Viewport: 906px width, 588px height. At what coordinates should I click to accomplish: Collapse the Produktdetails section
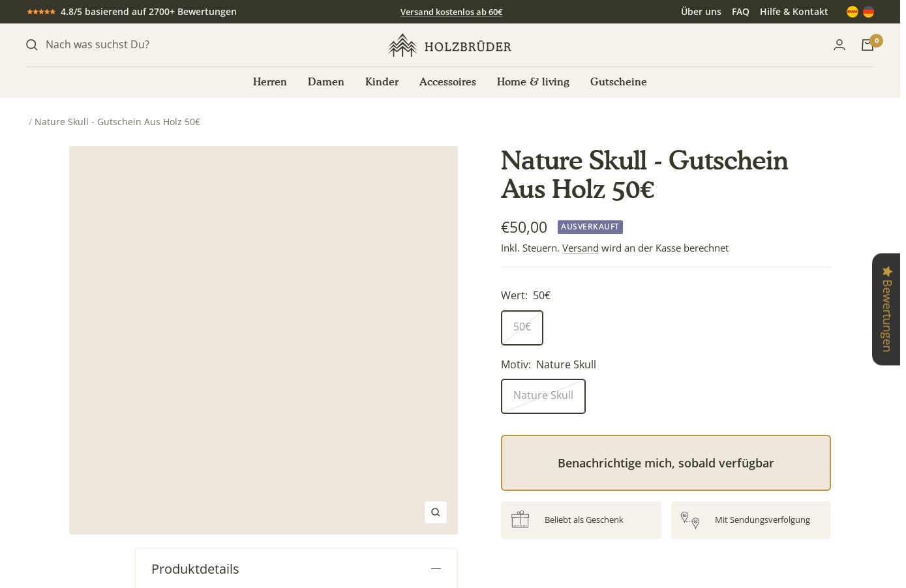pyautogui.click(x=436, y=569)
